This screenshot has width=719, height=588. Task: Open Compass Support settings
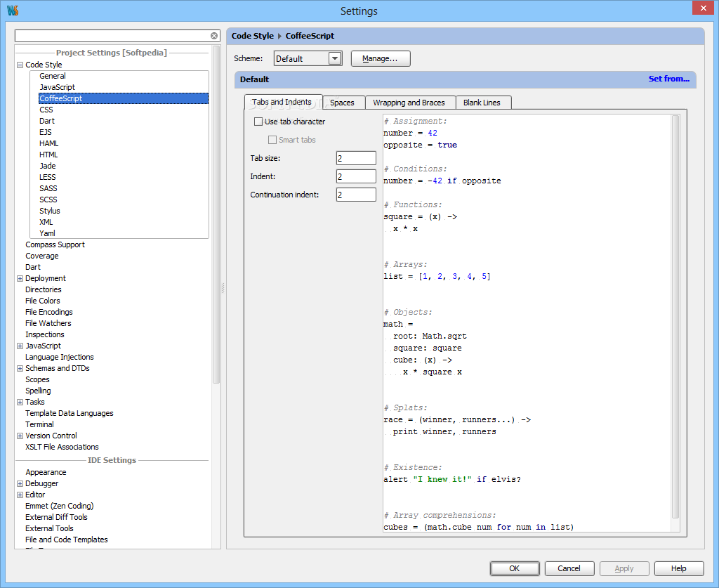coord(55,245)
